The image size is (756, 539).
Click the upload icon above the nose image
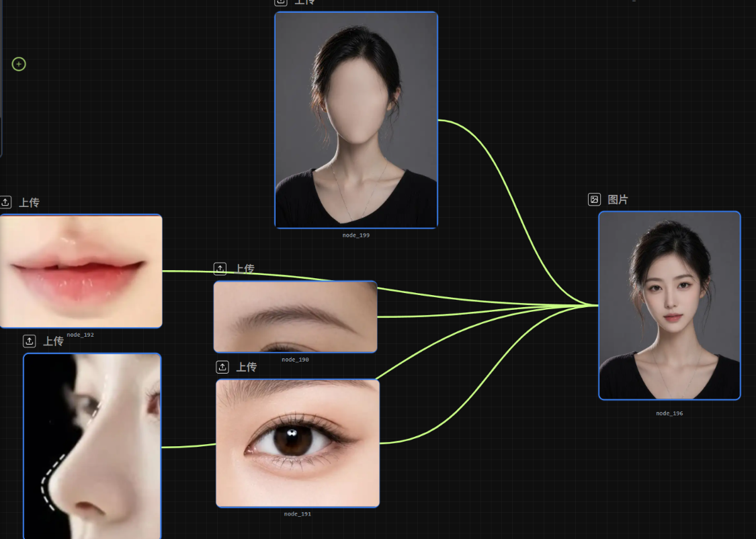coord(30,341)
